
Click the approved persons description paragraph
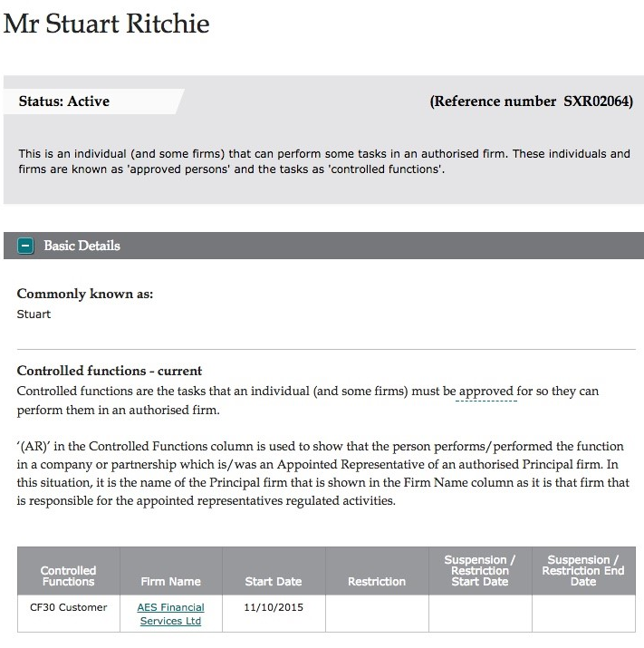pos(324,161)
